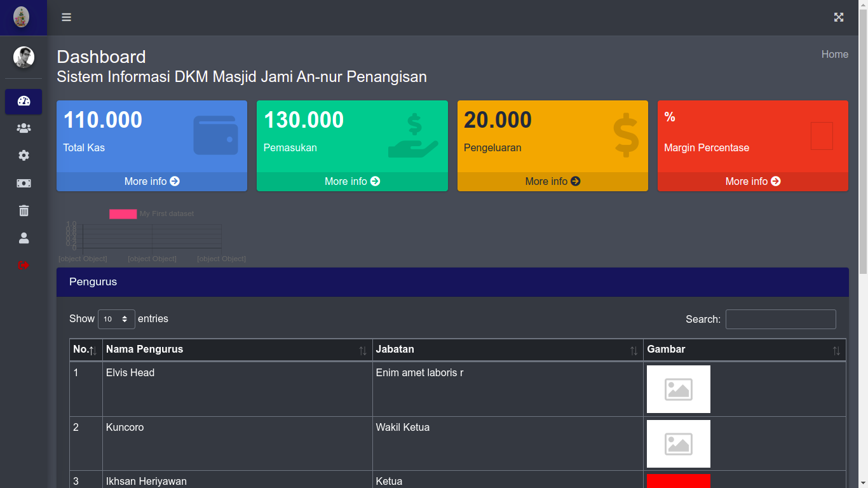Click the Home breadcrumb link

click(835, 55)
